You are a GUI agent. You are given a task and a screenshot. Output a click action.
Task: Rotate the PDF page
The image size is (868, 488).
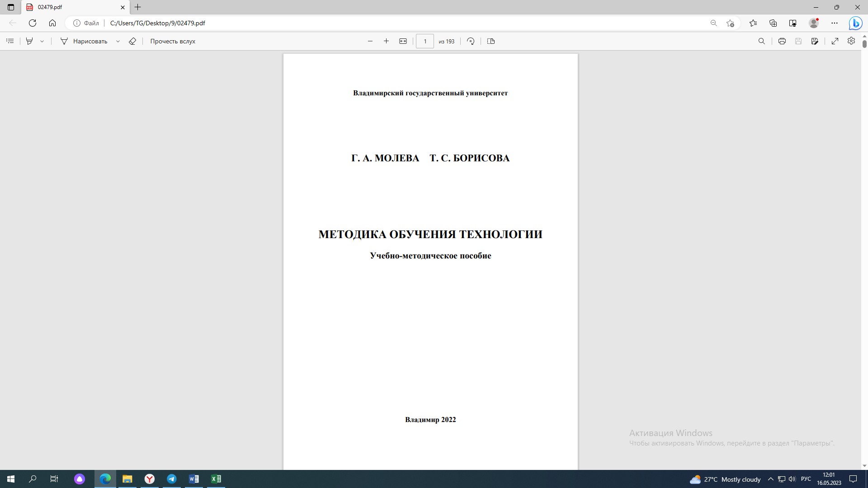[x=471, y=41]
